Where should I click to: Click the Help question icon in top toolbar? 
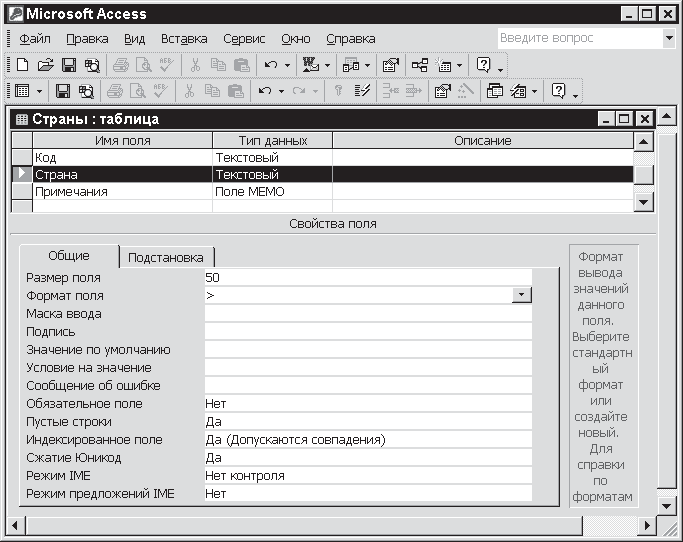(x=484, y=64)
